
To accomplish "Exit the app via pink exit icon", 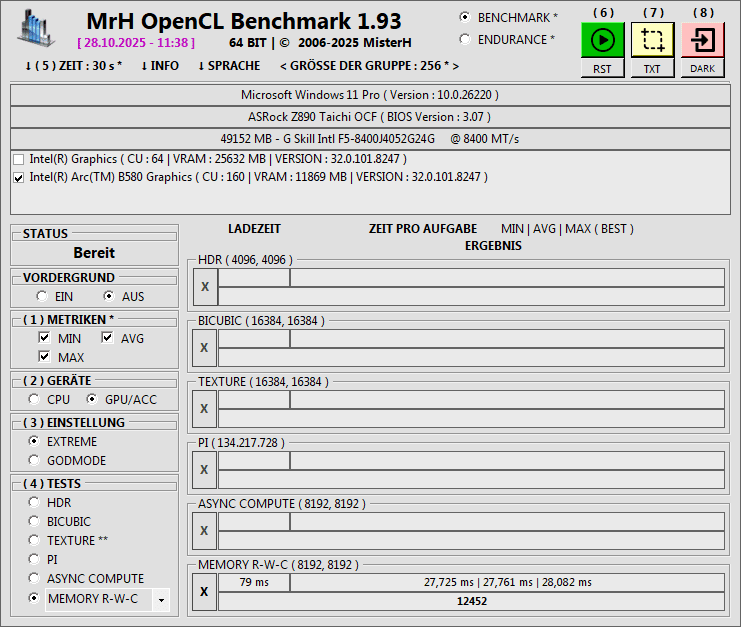I will pos(703,40).
